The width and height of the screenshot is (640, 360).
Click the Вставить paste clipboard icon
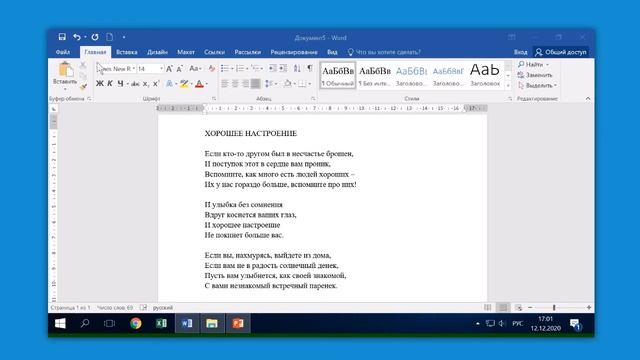(65, 70)
